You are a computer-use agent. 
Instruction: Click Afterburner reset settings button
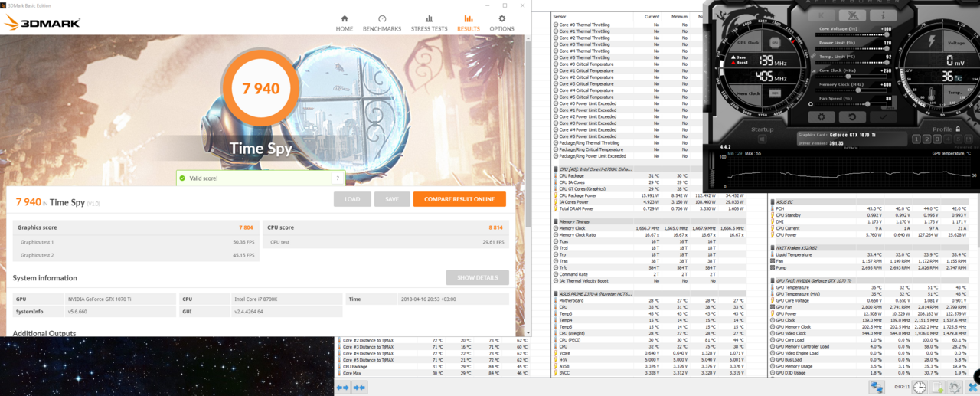tap(852, 117)
